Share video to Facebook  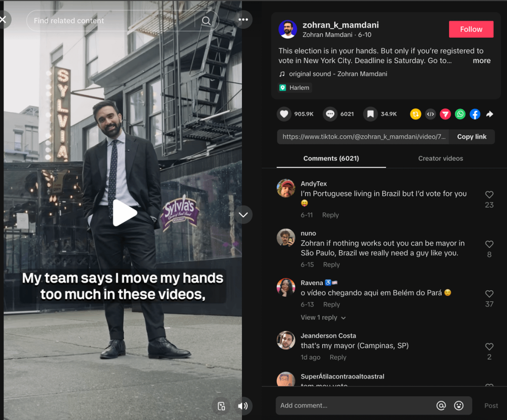(475, 114)
